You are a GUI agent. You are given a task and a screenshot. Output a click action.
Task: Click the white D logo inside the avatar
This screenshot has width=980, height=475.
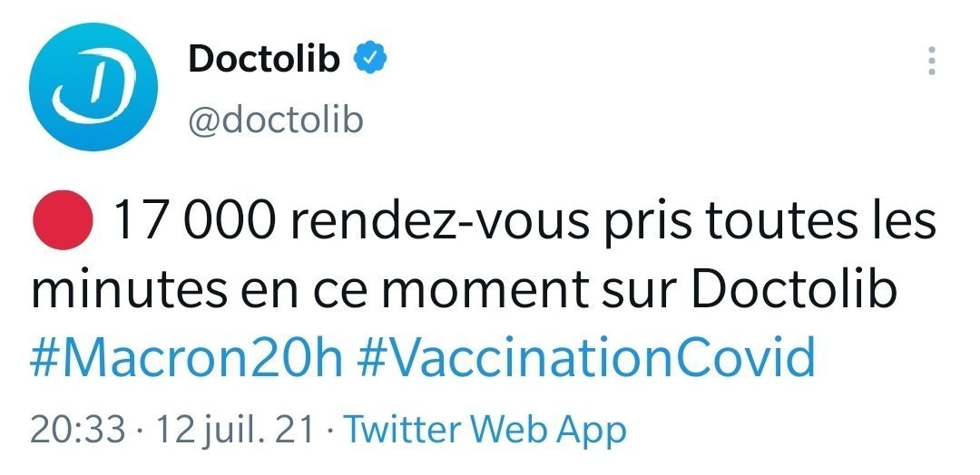tap(93, 88)
